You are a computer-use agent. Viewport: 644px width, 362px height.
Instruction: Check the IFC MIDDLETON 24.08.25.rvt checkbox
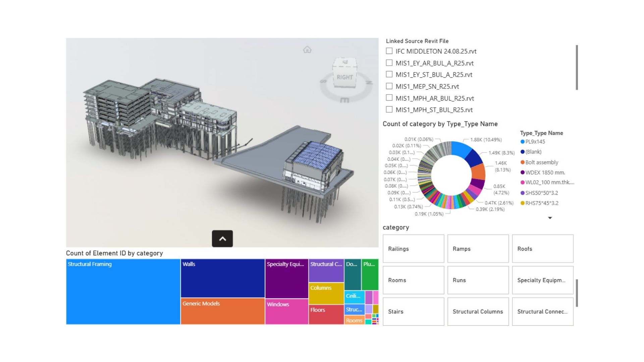coord(389,51)
